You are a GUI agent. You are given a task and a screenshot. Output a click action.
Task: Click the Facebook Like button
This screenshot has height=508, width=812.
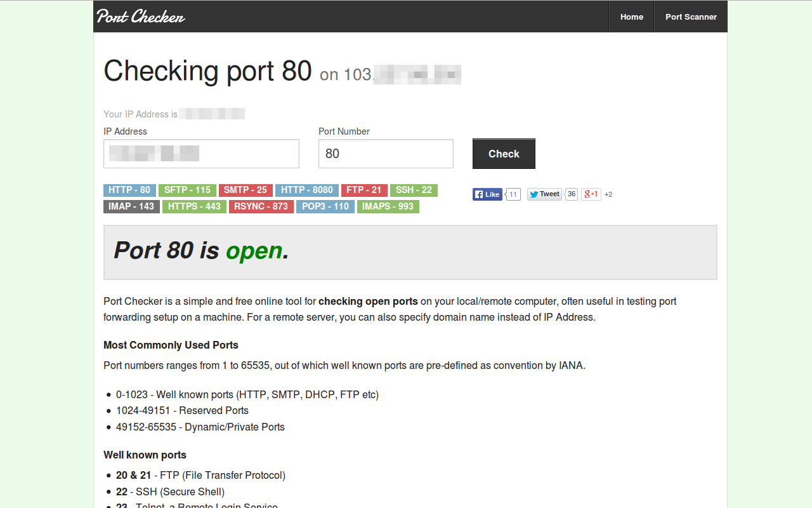coord(487,194)
